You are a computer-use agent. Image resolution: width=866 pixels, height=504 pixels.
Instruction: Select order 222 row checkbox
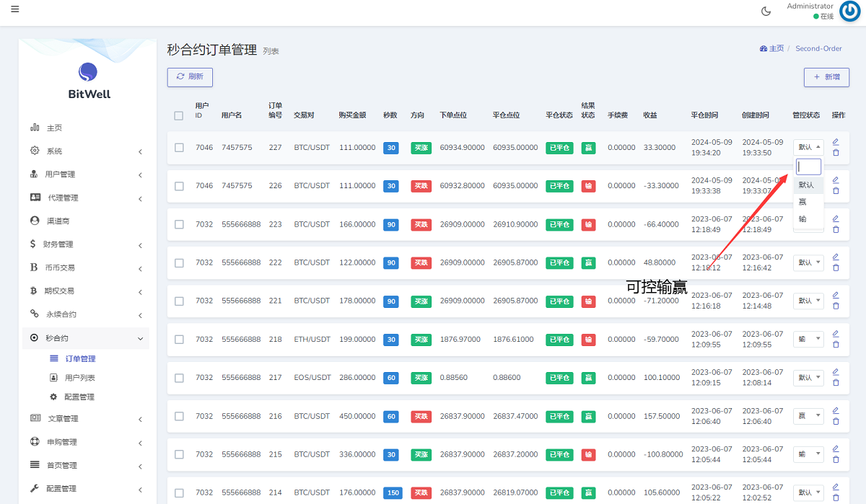point(179,262)
